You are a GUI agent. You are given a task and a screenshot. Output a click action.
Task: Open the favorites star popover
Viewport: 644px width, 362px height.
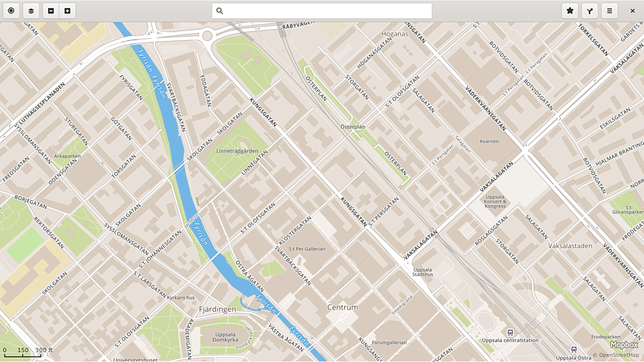coord(570,11)
